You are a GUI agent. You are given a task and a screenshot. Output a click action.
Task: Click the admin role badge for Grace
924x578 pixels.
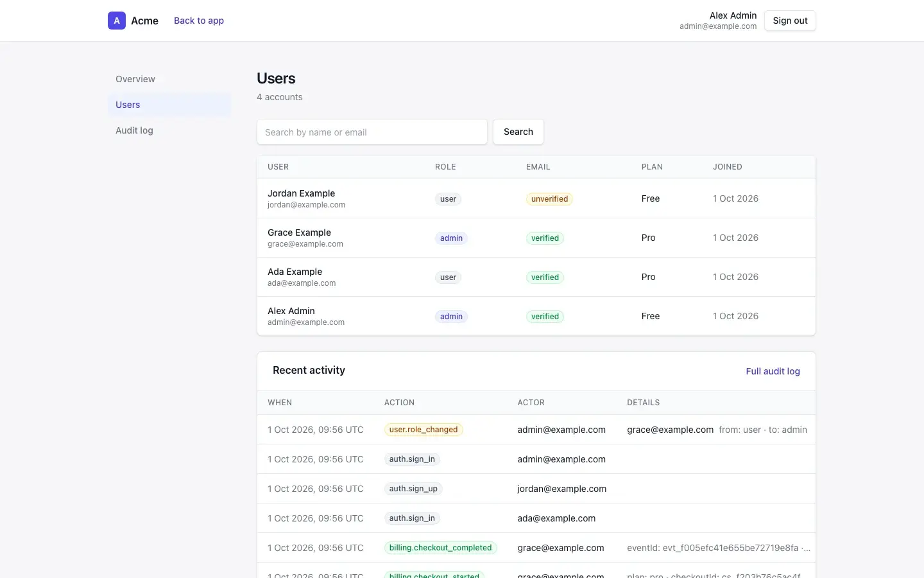pyautogui.click(x=451, y=238)
